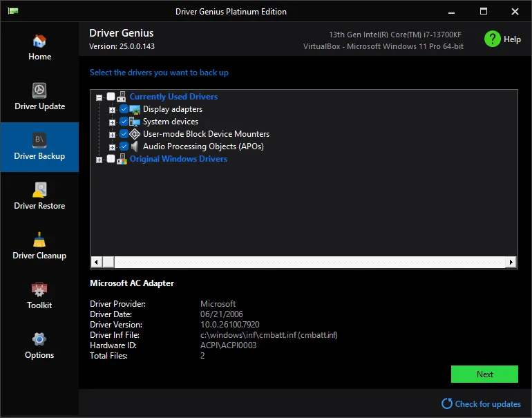532x418 pixels.
Task: Open Driver Cleanup broom icon
Action: point(39,240)
